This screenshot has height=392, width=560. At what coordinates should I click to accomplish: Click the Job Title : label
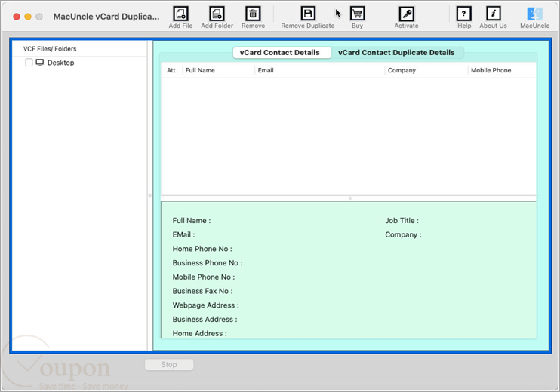[x=402, y=220]
